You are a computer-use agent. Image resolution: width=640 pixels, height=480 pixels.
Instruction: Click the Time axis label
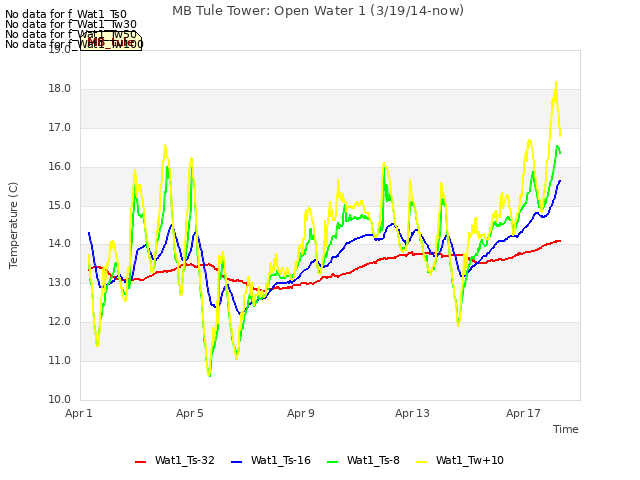coord(566,429)
